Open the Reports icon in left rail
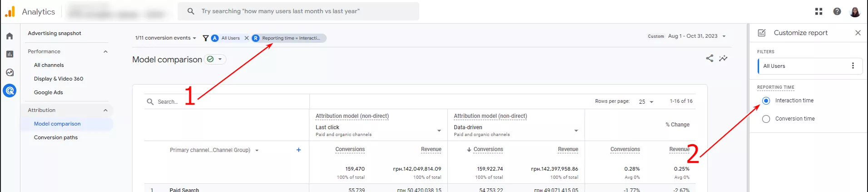Screen dimensions: 868x192 pyautogui.click(x=10, y=54)
